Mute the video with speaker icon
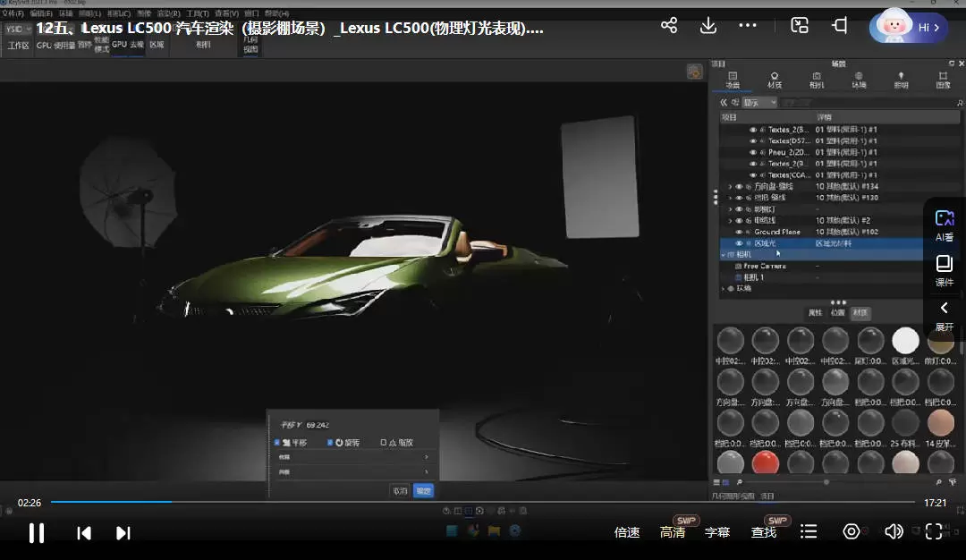Screen dimensions: 966x560 point(894,531)
